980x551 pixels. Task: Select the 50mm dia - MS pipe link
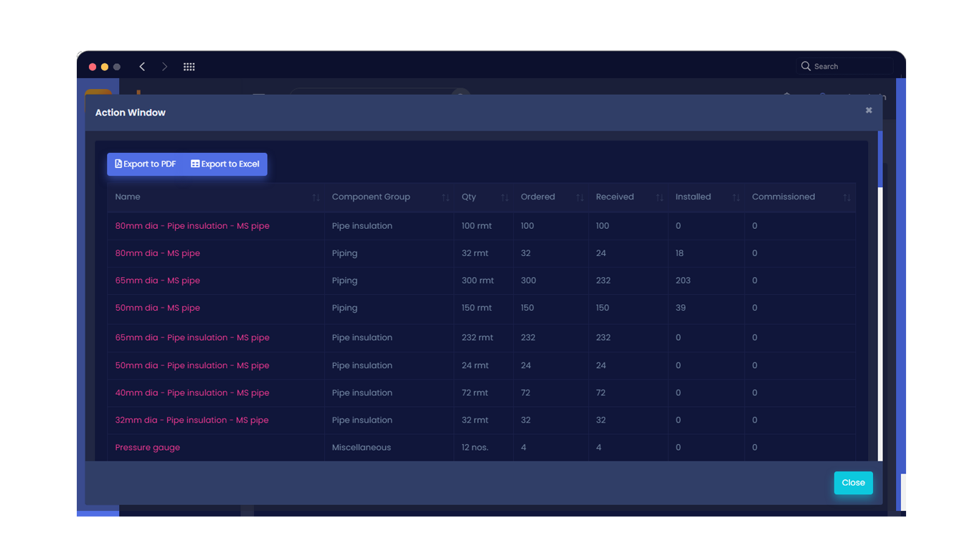click(x=158, y=308)
